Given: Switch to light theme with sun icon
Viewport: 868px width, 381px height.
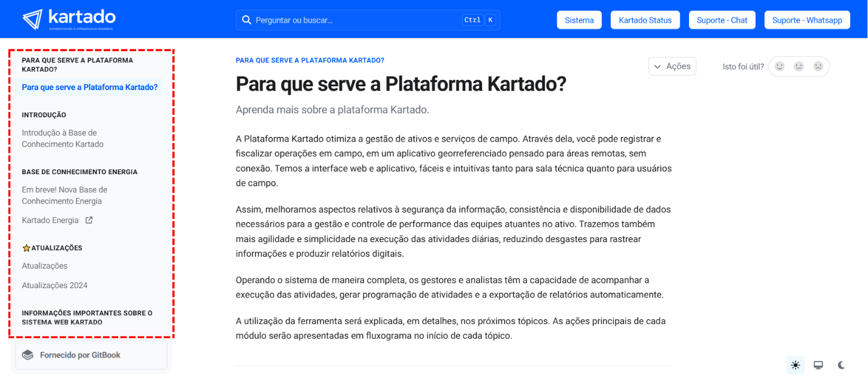Looking at the screenshot, I should (795, 365).
